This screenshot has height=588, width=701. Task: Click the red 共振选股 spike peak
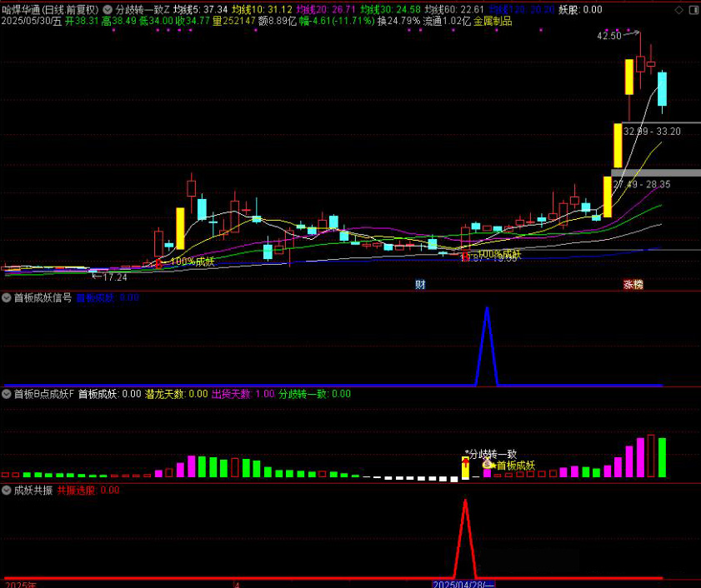(x=466, y=502)
